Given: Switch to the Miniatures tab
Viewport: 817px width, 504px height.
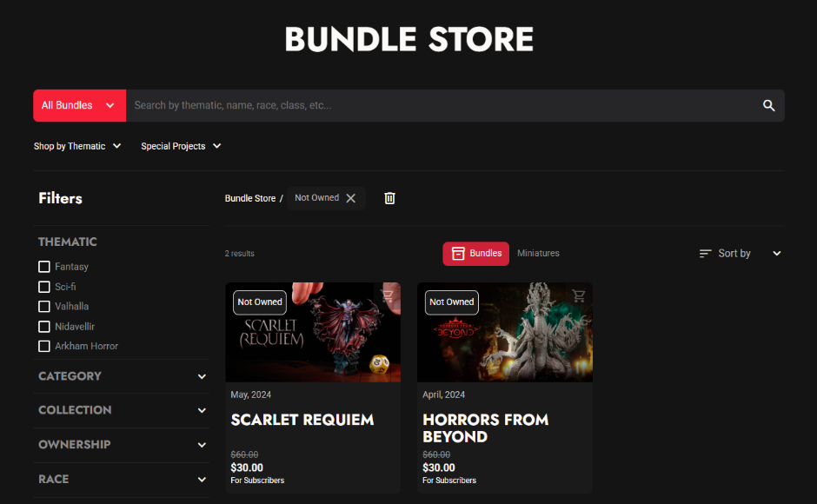Looking at the screenshot, I should coord(538,253).
